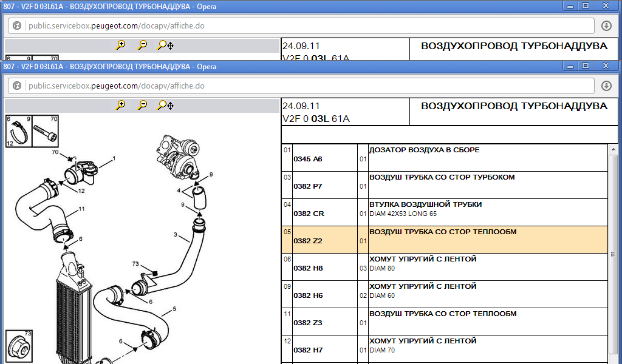Select part number 0382 P7

click(307, 186)
